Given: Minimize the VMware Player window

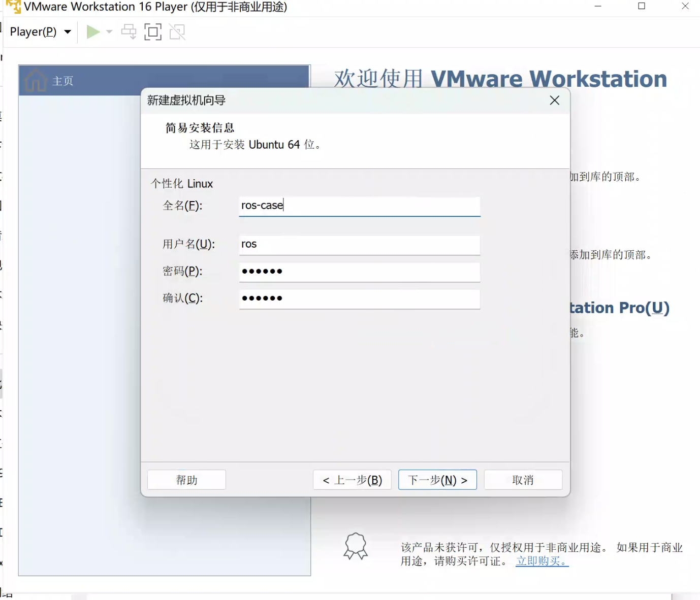Looking at the screenshot, I should pyautogui.click(x=598, y=6).
